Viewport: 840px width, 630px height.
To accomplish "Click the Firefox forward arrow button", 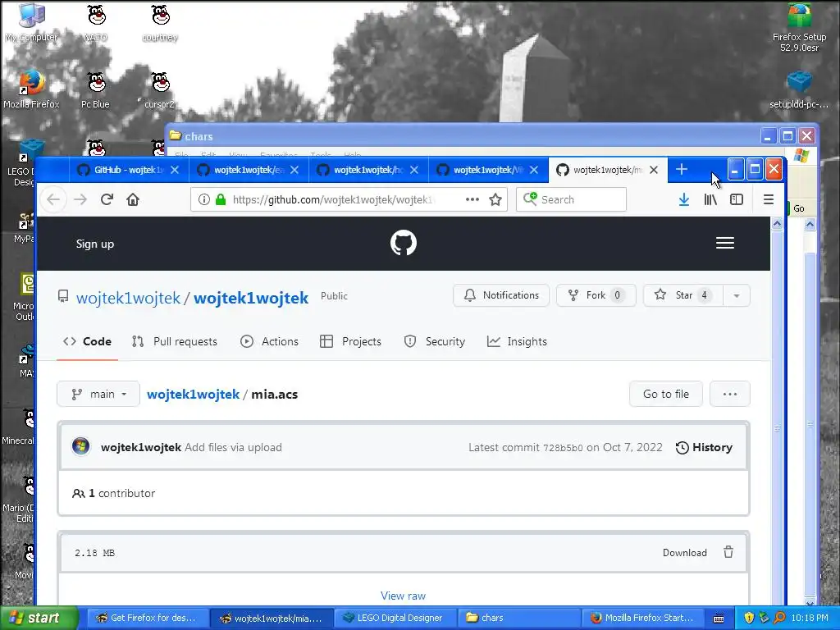I will pyautogui.click(x=80, y=200).
